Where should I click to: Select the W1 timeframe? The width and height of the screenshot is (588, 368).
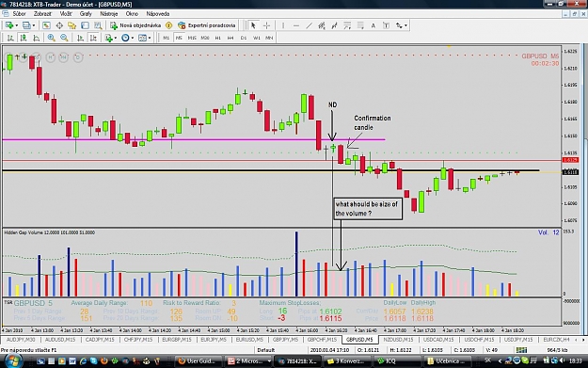(257, 38)
